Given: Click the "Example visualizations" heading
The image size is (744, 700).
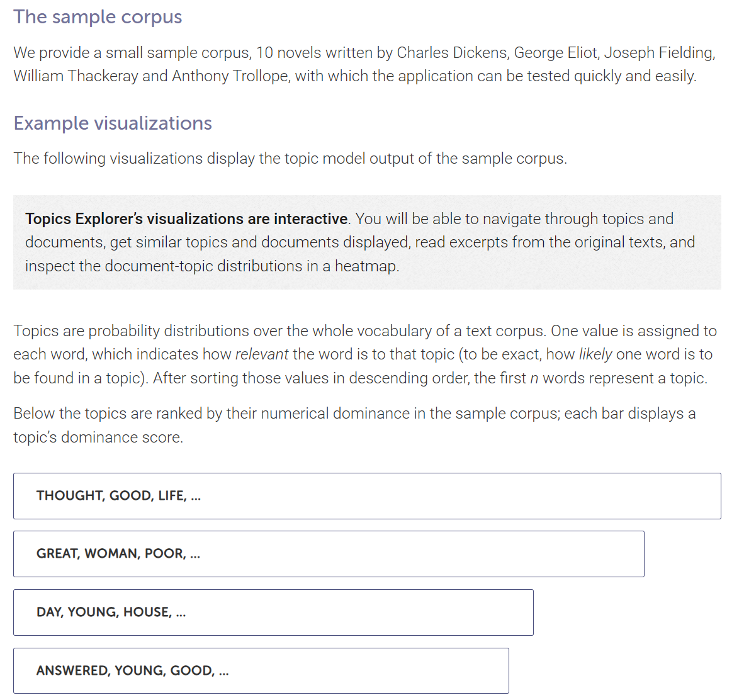Looking at the screenshot, I should [x=112, y=123].
